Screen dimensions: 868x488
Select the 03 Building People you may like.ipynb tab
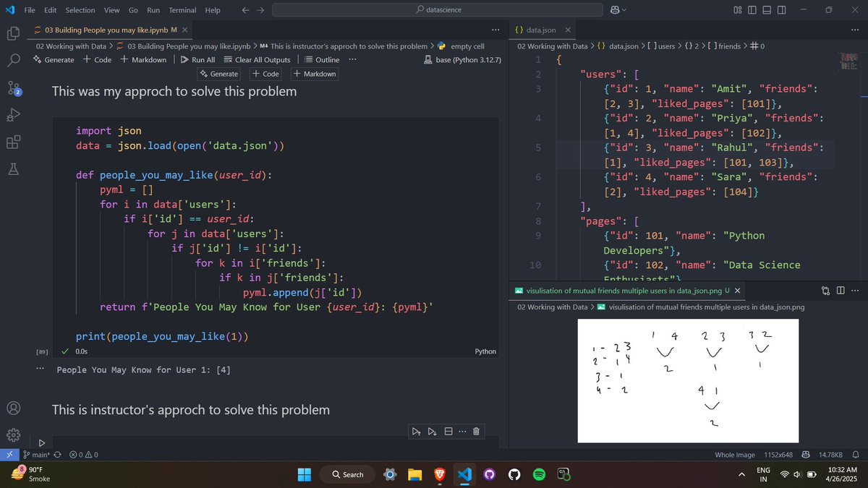(x=111, y=30)
